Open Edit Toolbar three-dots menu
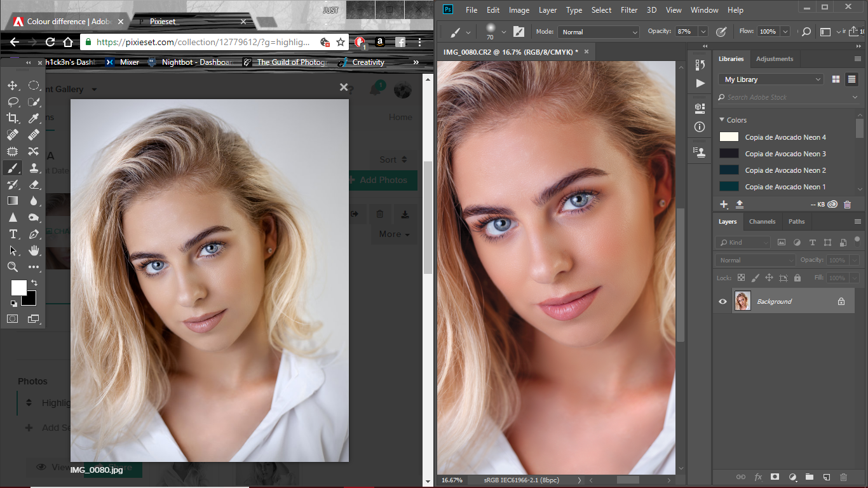Image resolution: width=868 pixels, height=488 pixels. (x=34, y=267)
